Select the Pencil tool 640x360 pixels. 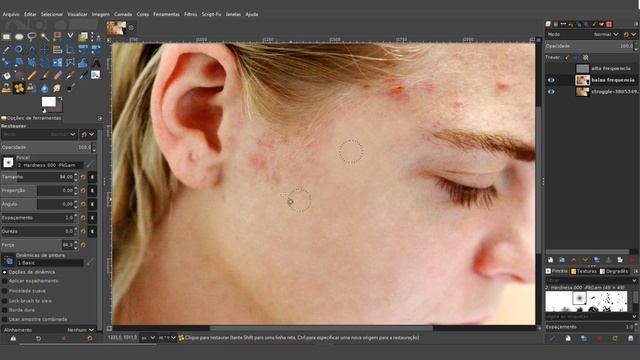(x=32, y=75)
